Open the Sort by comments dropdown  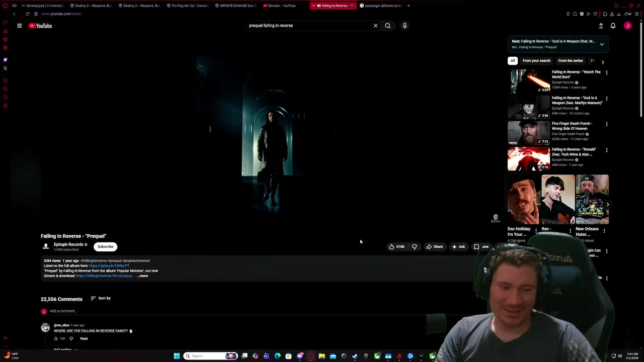point(101,298)
